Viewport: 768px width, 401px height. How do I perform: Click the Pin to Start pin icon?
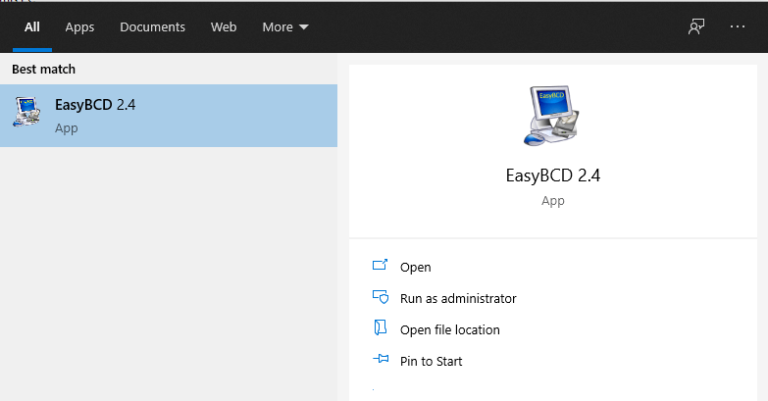(x=381, y=359)
